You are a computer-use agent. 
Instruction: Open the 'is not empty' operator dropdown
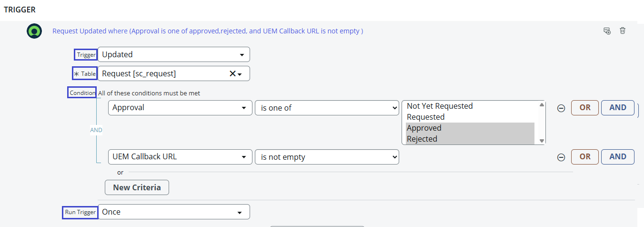tap(327, 157)
